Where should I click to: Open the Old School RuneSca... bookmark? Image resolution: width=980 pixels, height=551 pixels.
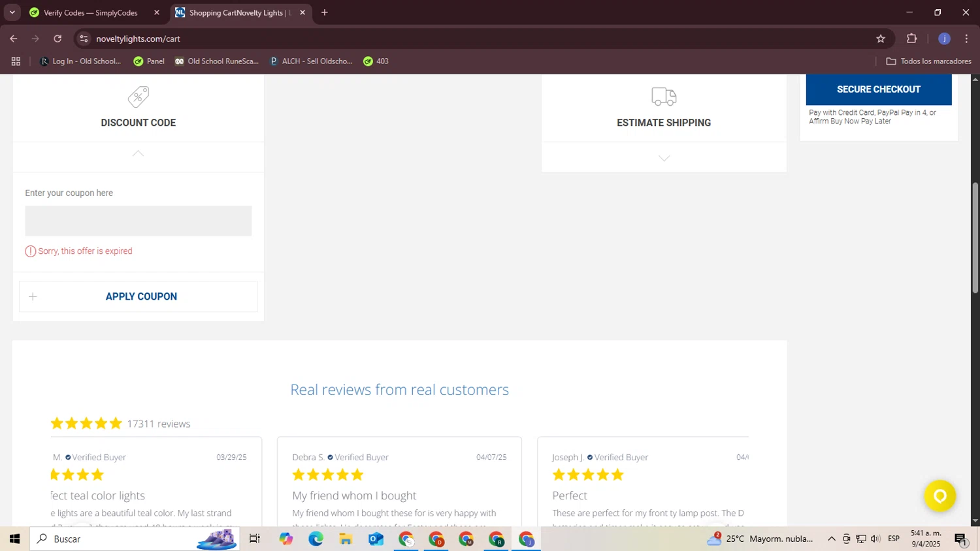click(x=217, y=61)
